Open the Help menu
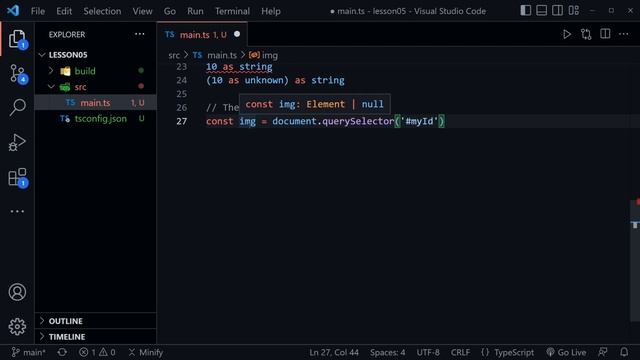This screenshot has width=640, height=360. 271,11
